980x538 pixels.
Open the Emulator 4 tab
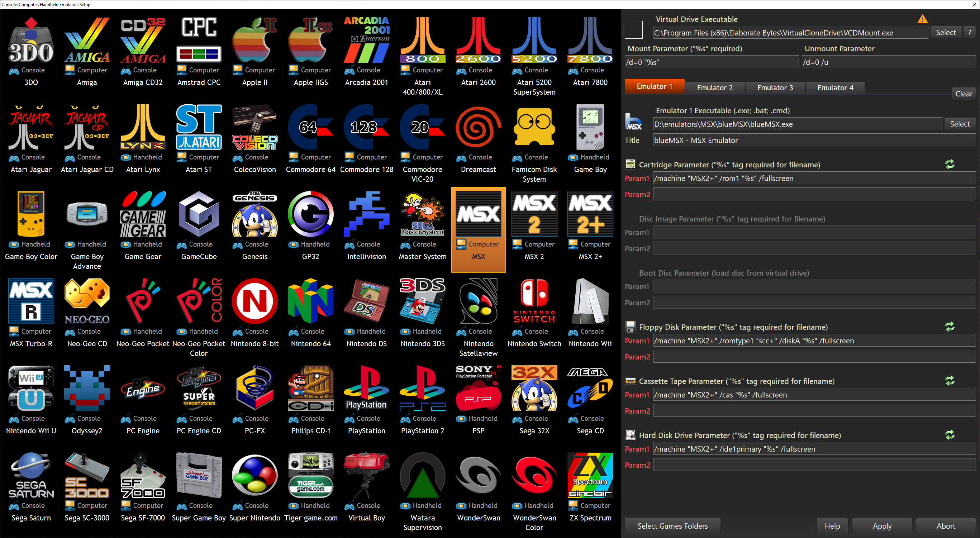coord(835,87)
